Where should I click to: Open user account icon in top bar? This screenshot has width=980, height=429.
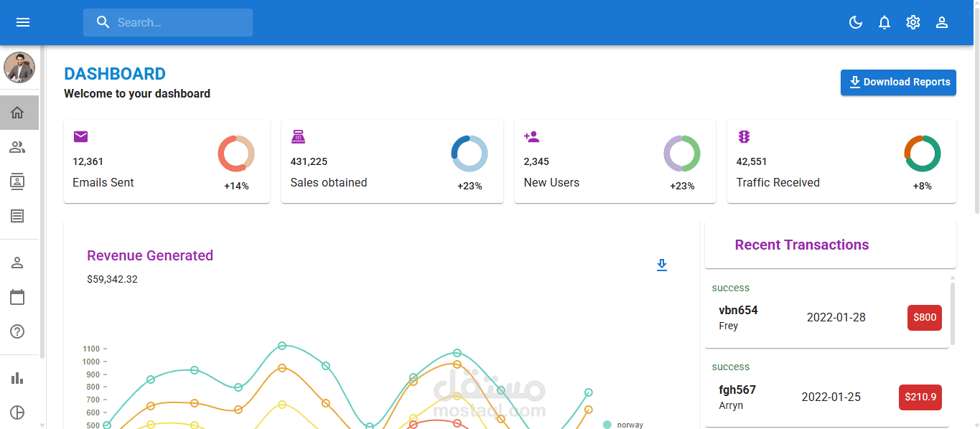coord(942,22)
